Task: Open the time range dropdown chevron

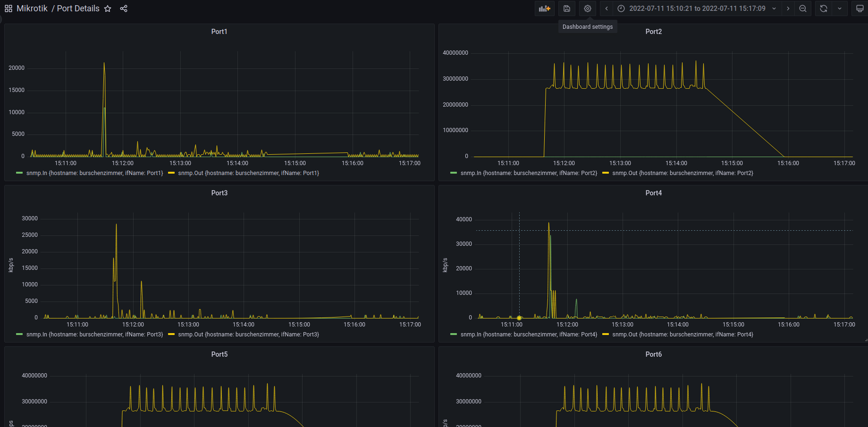Action: point(775,8)
